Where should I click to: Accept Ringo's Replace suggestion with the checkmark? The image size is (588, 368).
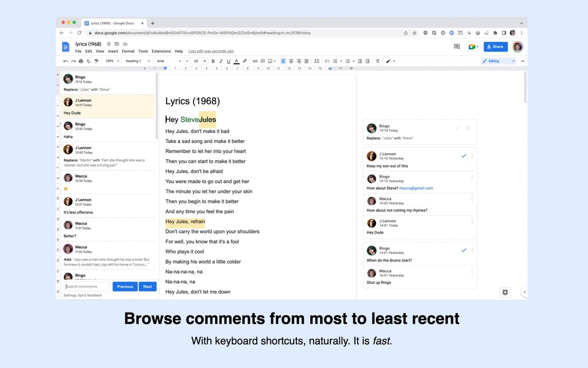(x=458, y=128)
